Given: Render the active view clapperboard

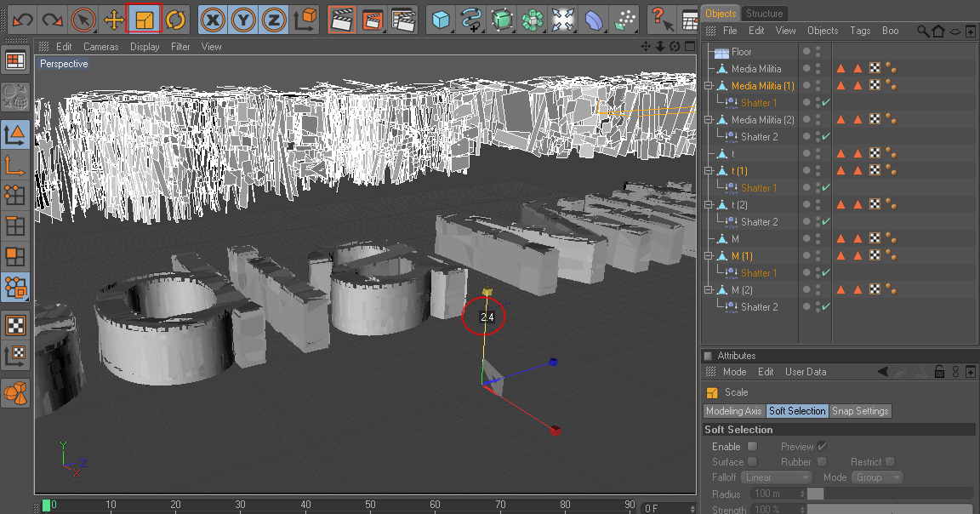Looking at the screenshot, I should pyautogui.click(x=341, y=20).
